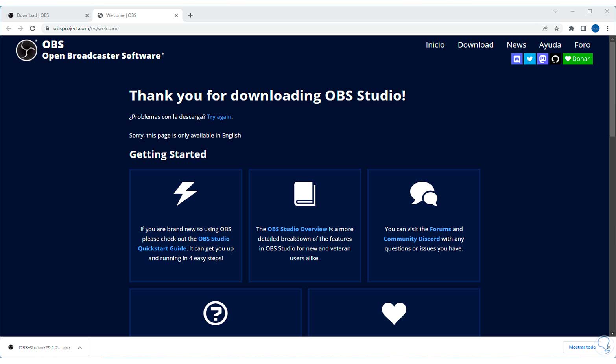
Task: Open the tab search dropdown arrow
Action: tap(555, 11)
